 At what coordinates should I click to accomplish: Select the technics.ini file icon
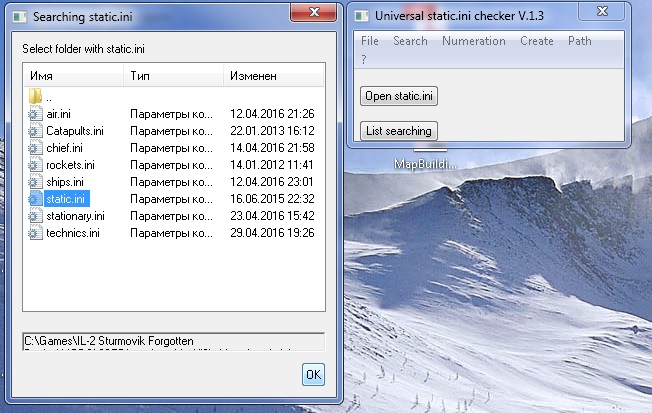pos(35,233)
